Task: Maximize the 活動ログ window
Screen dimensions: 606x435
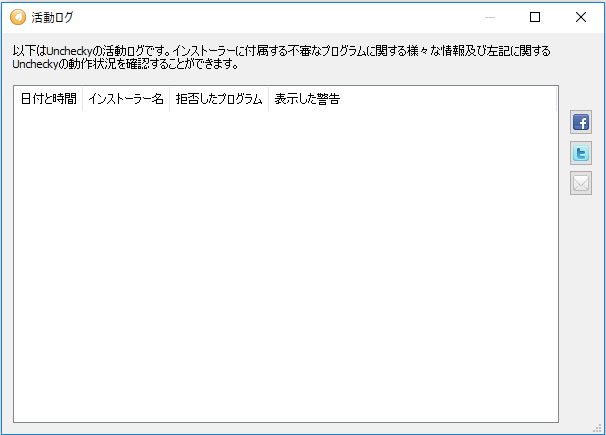Action: click(535, 17)
